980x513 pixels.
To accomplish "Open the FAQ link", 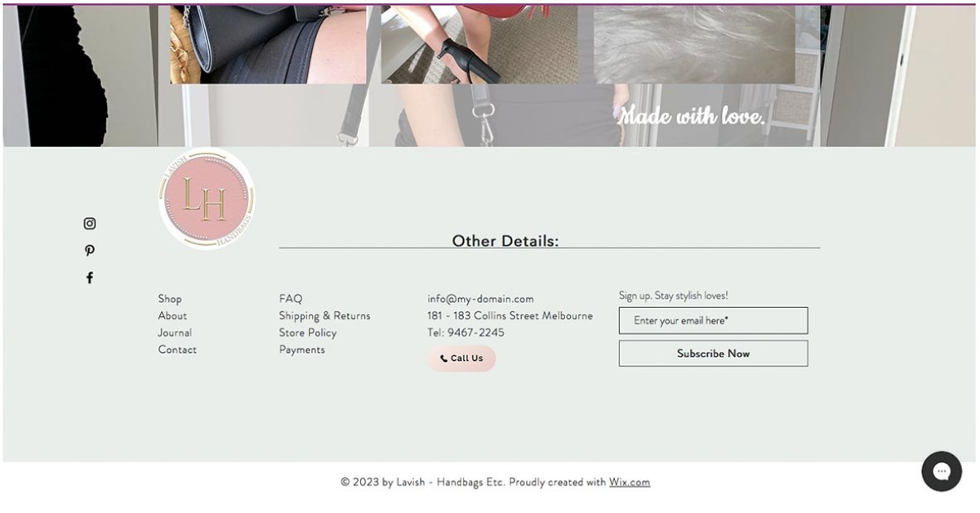I will [x=291, y=299].
